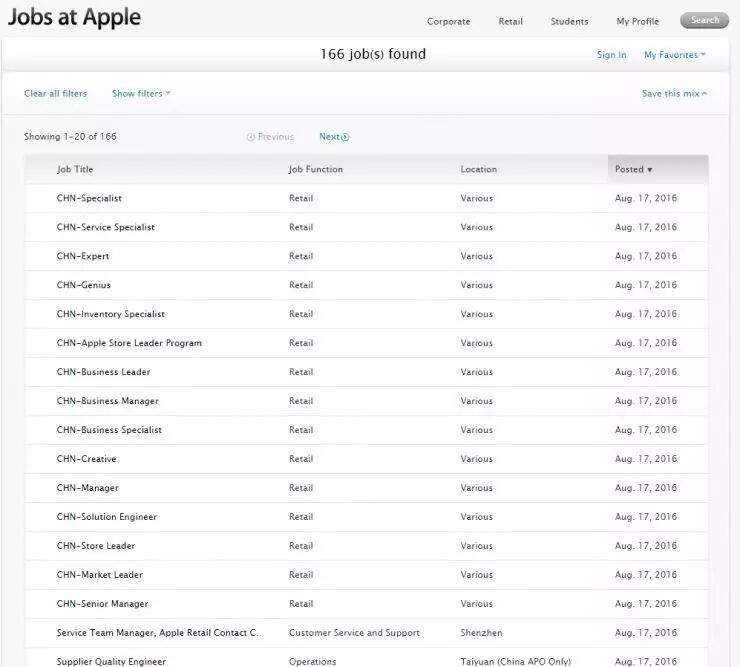Click Retail function in CHN-Manager row
740x667 pixels.
301,488
